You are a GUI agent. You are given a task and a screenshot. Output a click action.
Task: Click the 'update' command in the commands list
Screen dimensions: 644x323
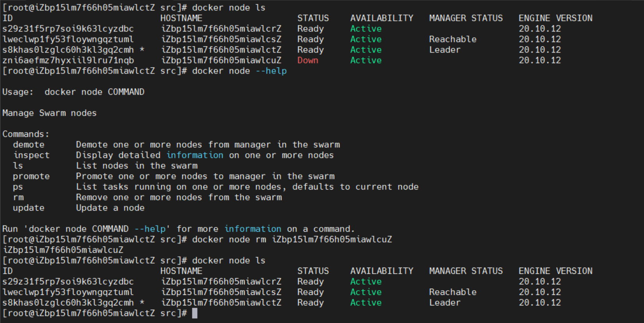tap(28, 208)
